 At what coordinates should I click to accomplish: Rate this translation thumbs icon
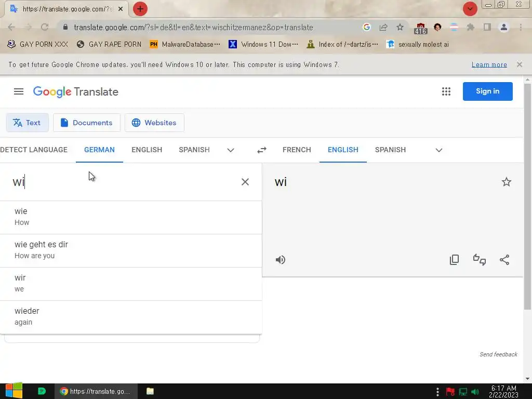[x=480, y=260]
